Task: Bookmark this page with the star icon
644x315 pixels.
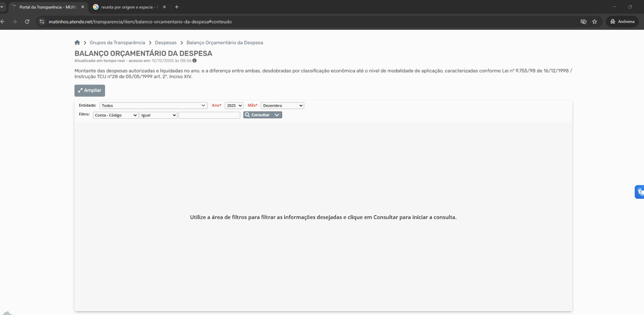Action: 594,22
